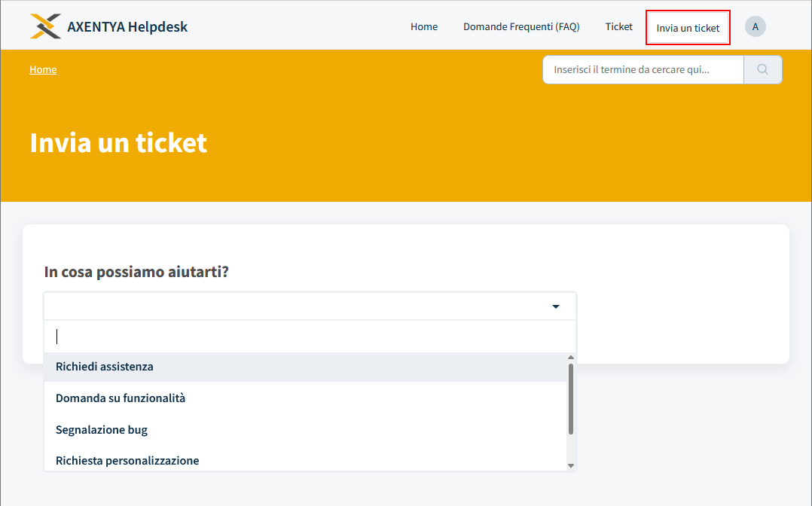
Task: Focus the search term input field
Action: coord(643,70)
